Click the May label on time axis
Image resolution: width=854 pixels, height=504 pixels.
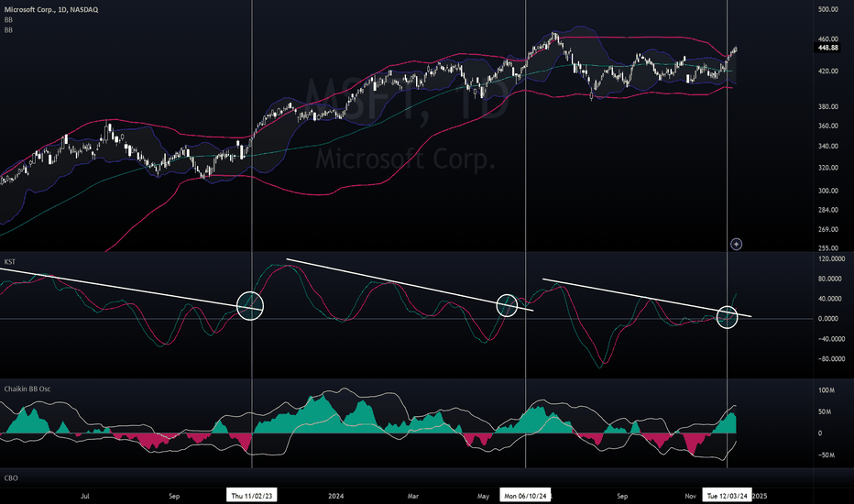click(483, 496)
